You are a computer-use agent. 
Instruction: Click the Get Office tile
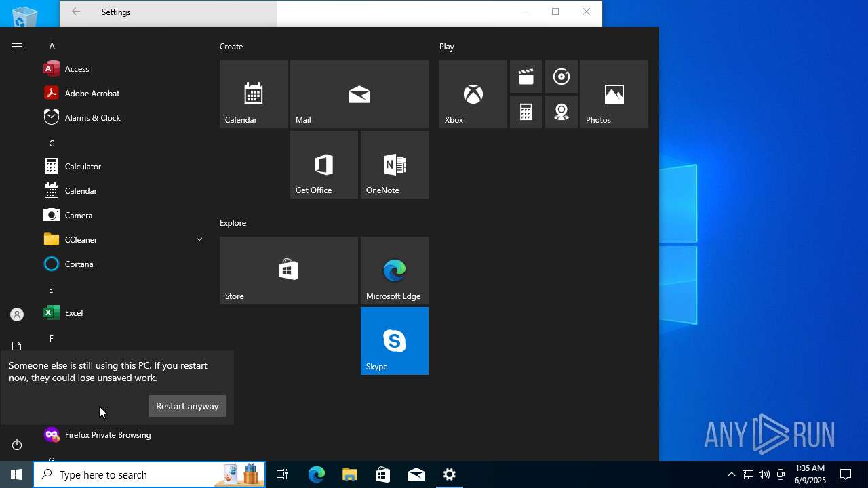click(x=324, y=165)
